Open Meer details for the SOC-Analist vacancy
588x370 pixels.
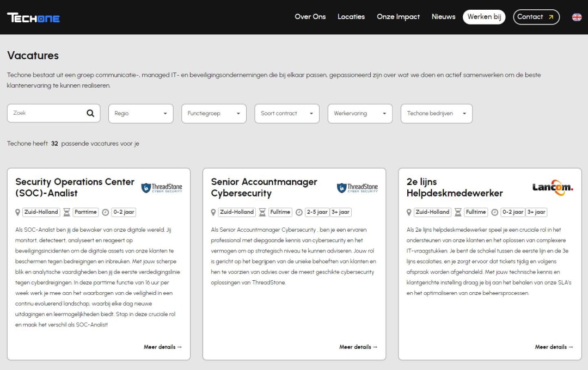162,347
